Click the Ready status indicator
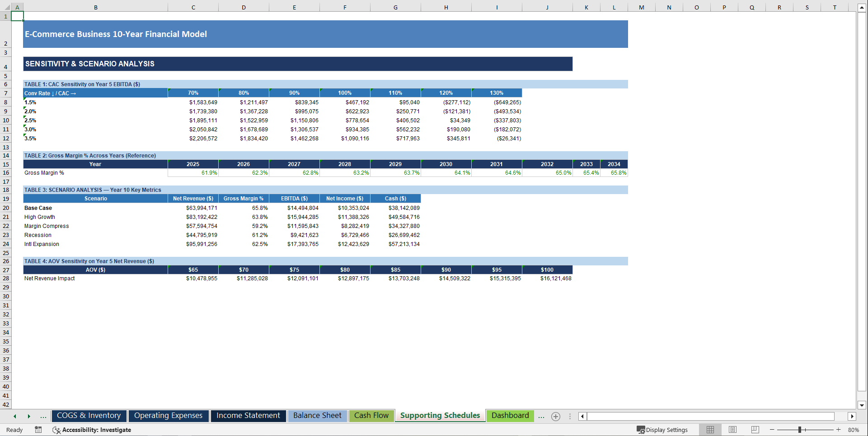 [x=14, y=430]
